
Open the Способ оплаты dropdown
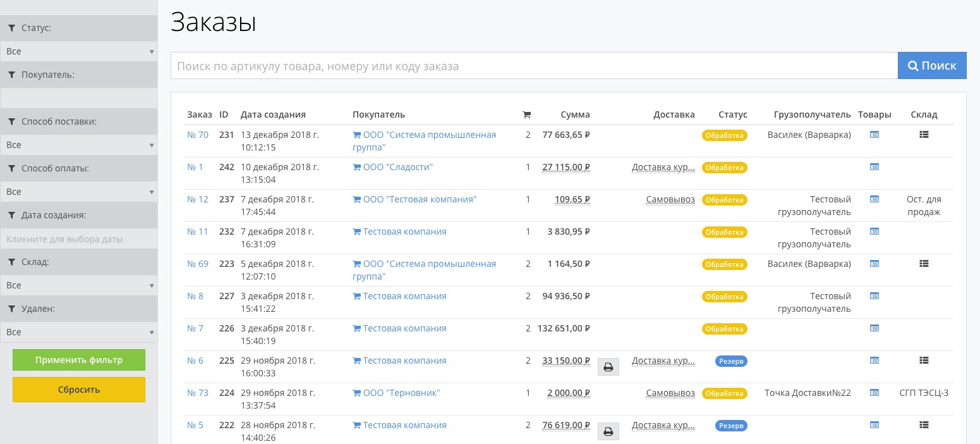[78, 192]
